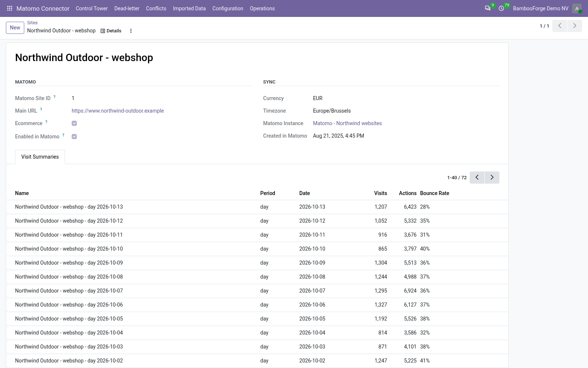
Task: Open row 'Northwind Outdoor - webshop - day 2026-10-09'
Action: click(257, 263)
